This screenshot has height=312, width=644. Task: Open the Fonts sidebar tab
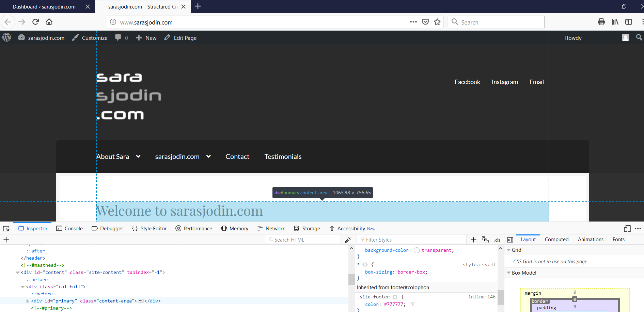tap(618, 240)
